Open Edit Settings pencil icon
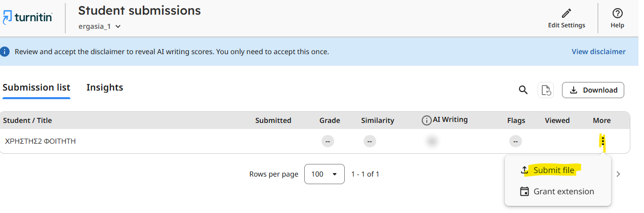Viewport: 644px width, 213px height. tap(567, 13)
